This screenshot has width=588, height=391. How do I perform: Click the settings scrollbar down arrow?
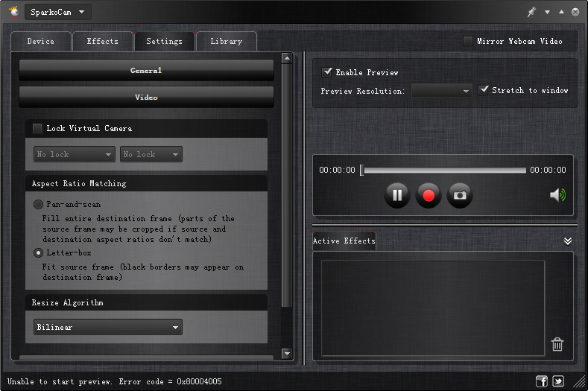[x=287, y=353]
